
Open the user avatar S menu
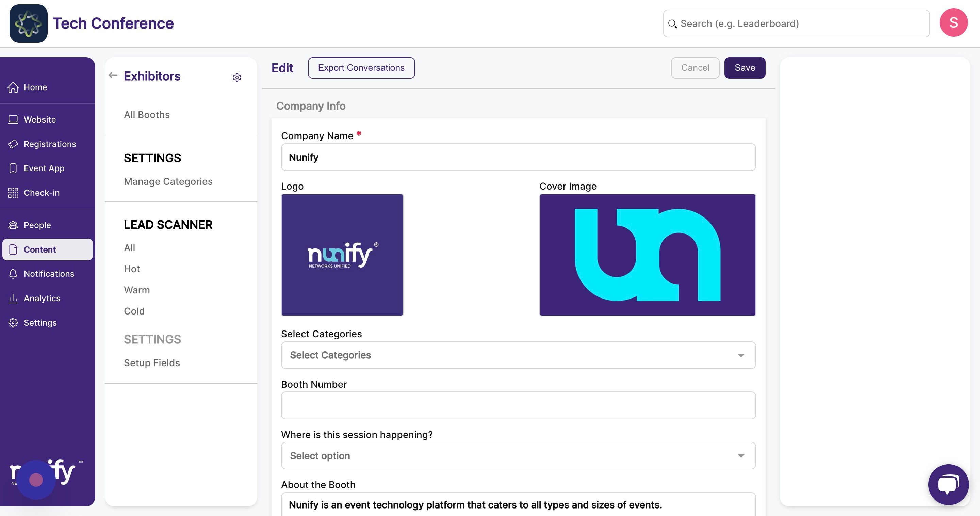pyautogui.click(x=953, y=23)
